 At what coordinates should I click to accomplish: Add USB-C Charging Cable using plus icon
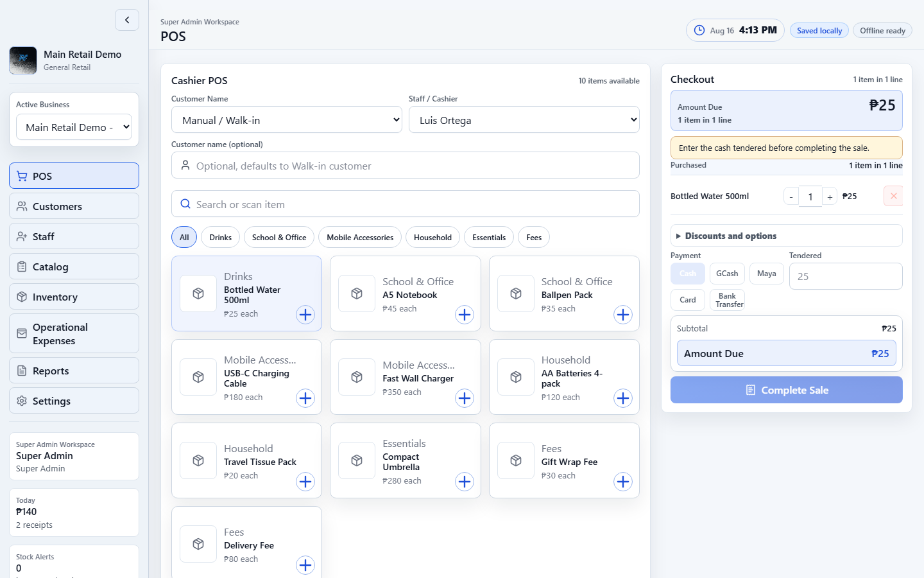pos(305,398)
